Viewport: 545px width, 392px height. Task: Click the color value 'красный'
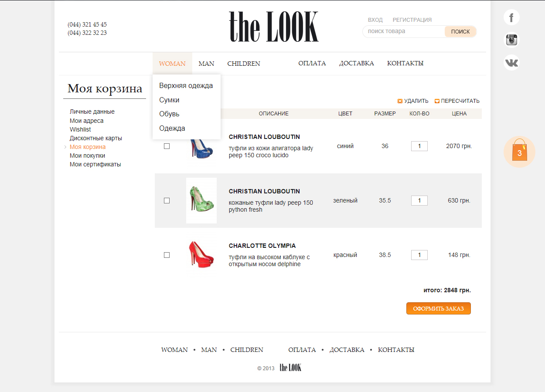(x=345, y=255)
